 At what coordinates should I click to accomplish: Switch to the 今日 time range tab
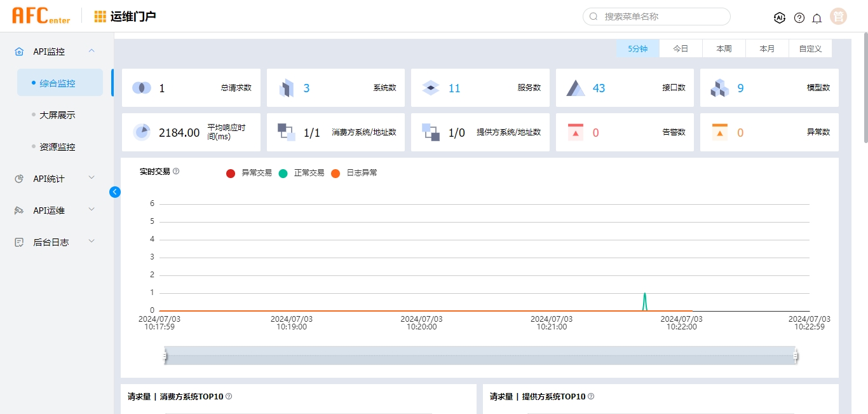681,48
